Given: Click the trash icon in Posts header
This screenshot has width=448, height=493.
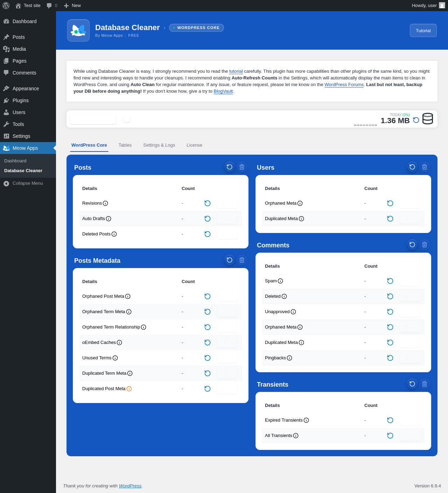Looking at the screenshot, I should [242, 167].
